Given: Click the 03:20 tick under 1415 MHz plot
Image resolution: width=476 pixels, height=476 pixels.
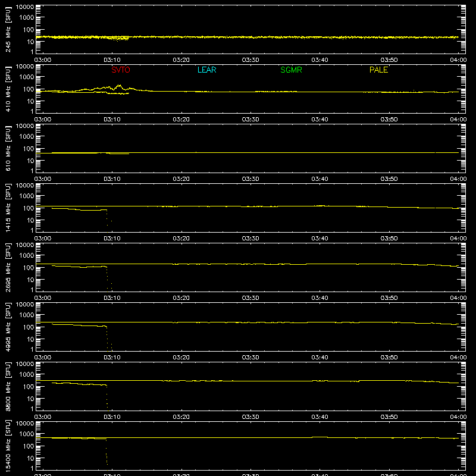Looking at the screenshot, I should pos(181,239).
